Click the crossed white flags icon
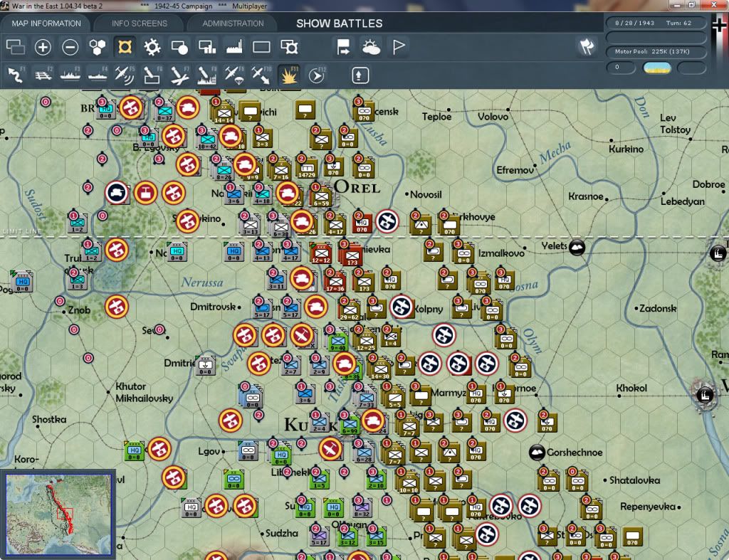Viewport: 729px width, 560px height. tap(587, 46)
